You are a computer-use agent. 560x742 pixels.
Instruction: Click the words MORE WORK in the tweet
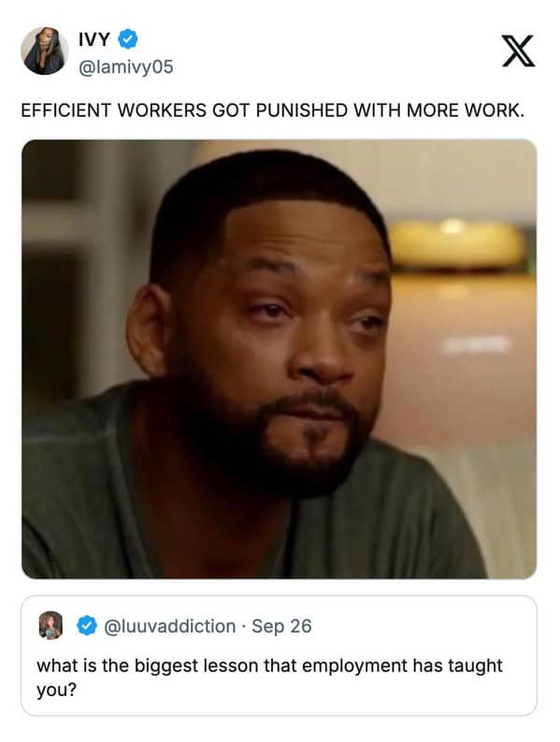coord(466,110)
